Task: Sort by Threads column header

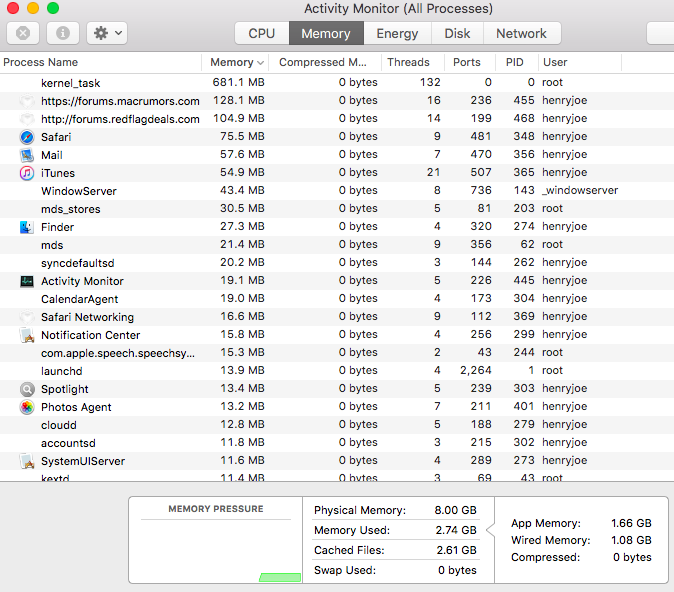Action: (x=412, y=62)
